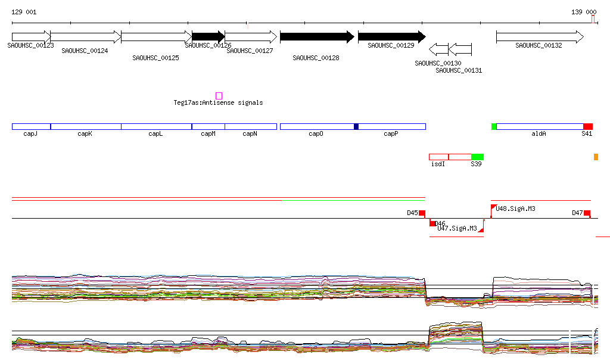Select the green S39 segment box
Screen dimensions: 610x364
477,157
